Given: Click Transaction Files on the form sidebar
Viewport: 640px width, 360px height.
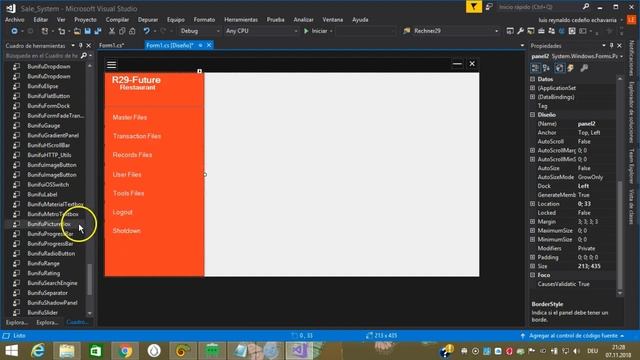Looking at the screenshot, I should point(137,136).
